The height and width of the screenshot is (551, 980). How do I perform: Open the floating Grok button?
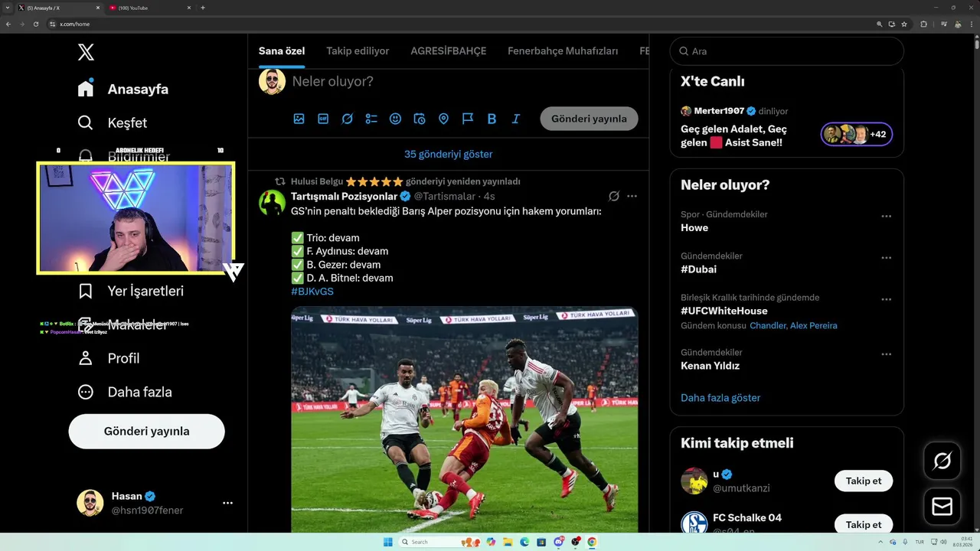click(x=942, y=461)
